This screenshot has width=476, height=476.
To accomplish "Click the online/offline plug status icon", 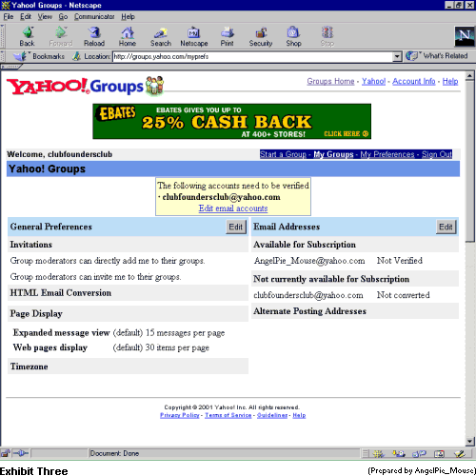I will 21,453.
